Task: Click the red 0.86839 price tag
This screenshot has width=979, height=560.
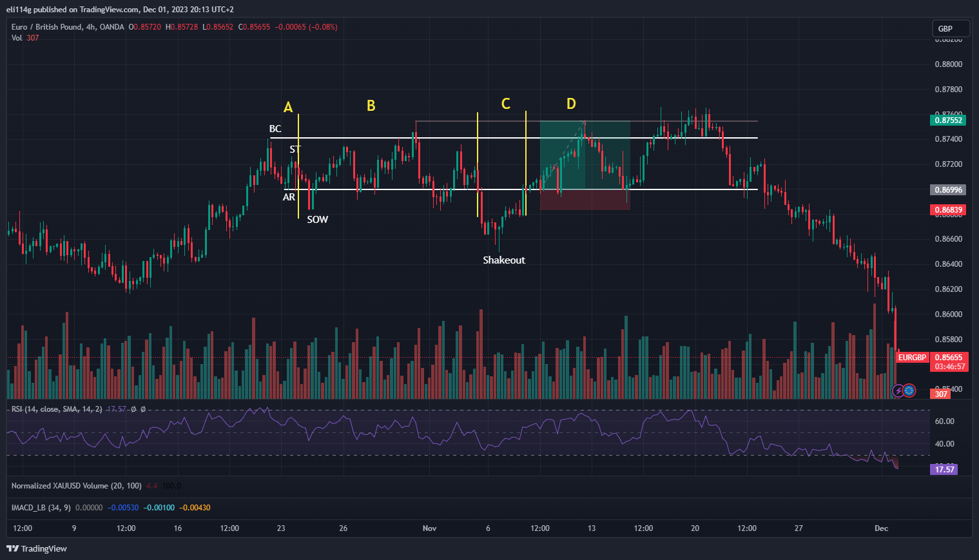Action: point(949,210)
